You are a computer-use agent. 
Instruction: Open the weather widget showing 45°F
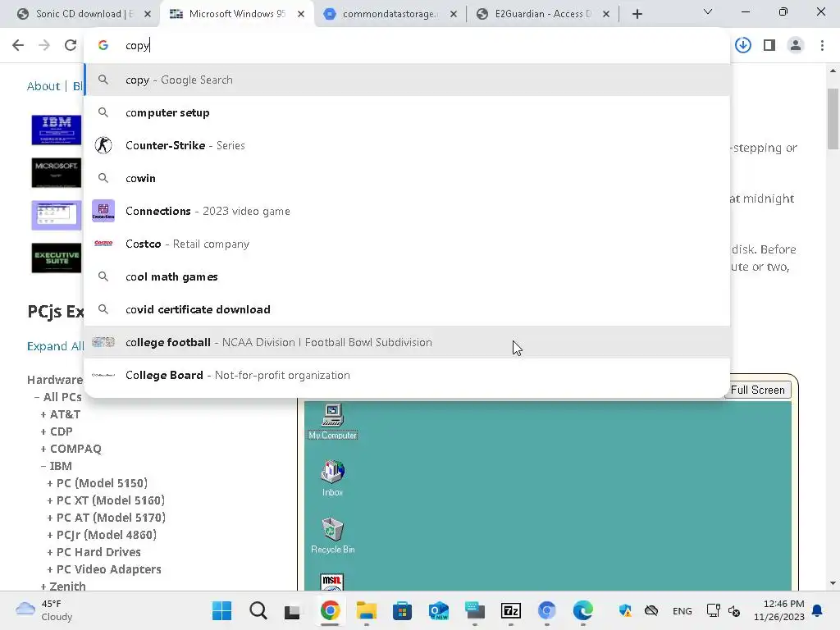pyautogui.click(x=44, y=610)
